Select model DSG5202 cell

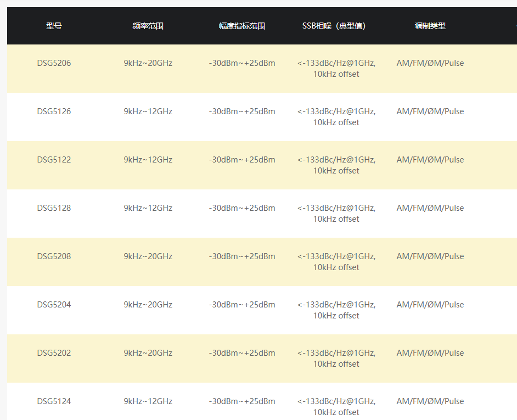coord(54,353)
